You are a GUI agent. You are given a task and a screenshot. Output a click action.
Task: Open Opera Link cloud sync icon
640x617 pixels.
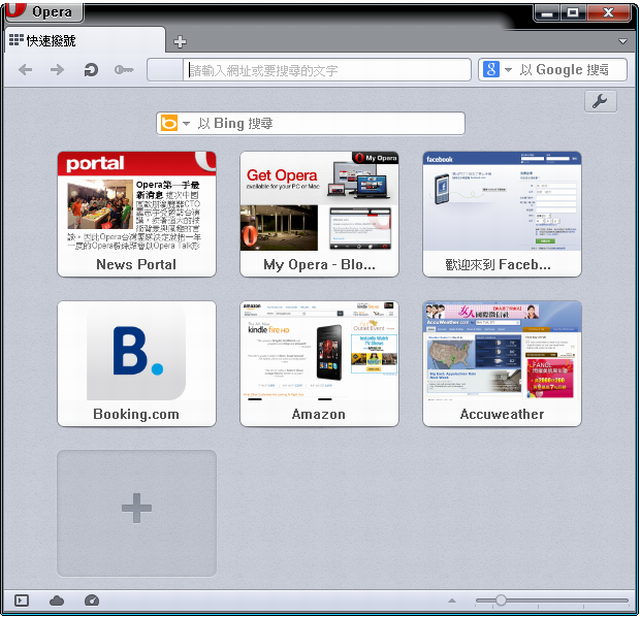point(57,600)
